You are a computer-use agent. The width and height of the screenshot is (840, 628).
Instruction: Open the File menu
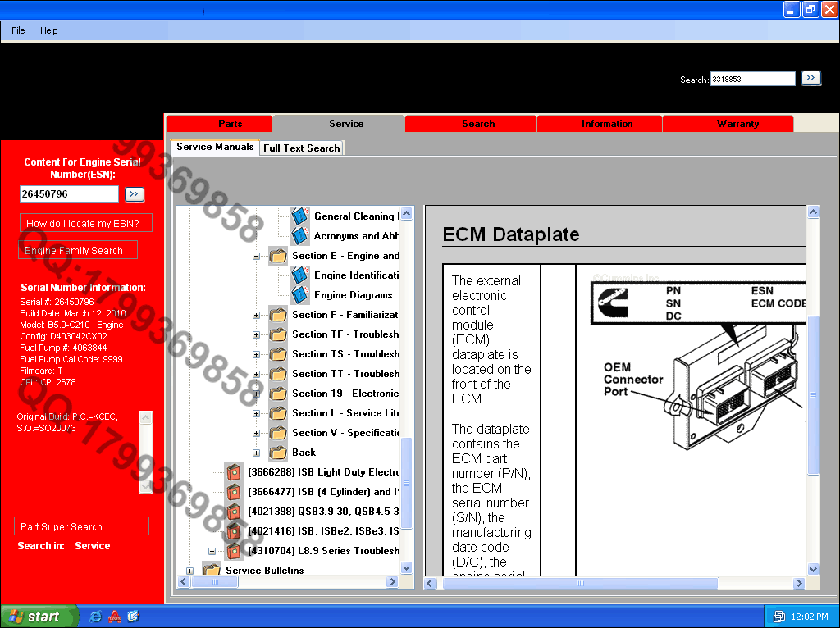[x=18, y=30]
